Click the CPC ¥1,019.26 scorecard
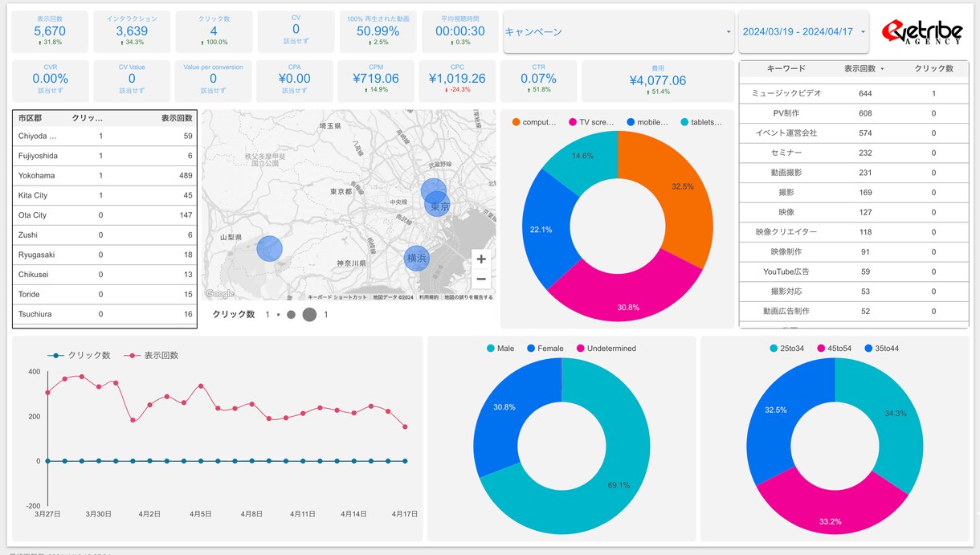 point(457,81)
